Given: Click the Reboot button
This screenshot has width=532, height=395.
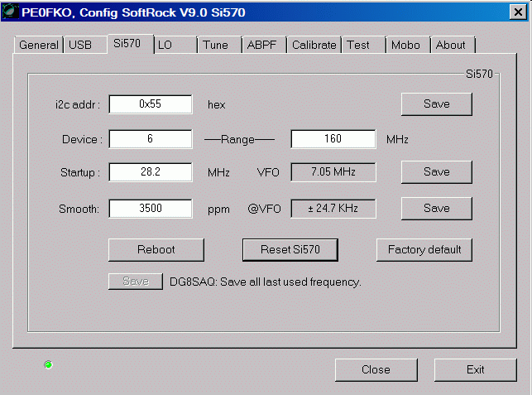Looking at the screenshot, I should point(156,249).
